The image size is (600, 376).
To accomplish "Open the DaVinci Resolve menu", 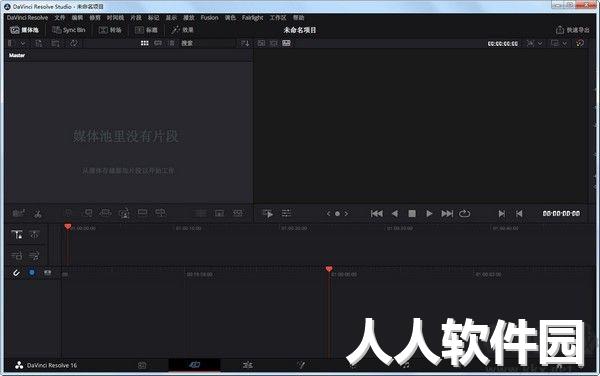I will pos(27,18).
